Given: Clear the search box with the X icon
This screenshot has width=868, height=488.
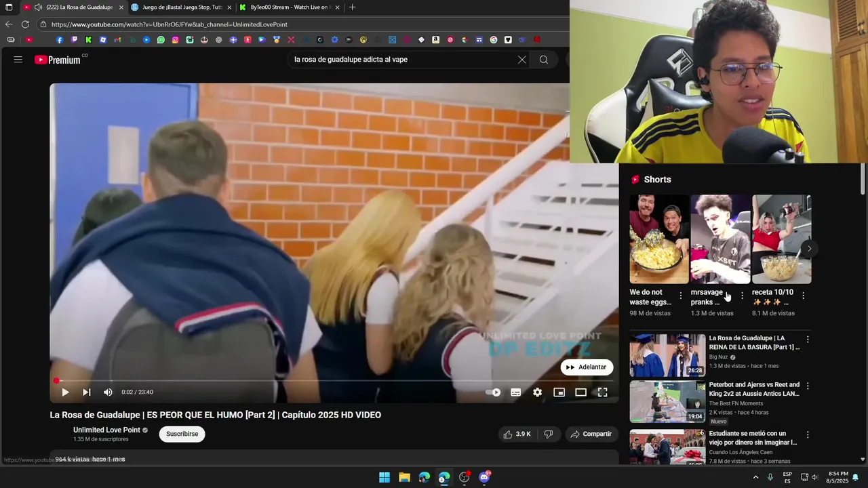Looking at the screenshot, I should click(x=521, y=60).
